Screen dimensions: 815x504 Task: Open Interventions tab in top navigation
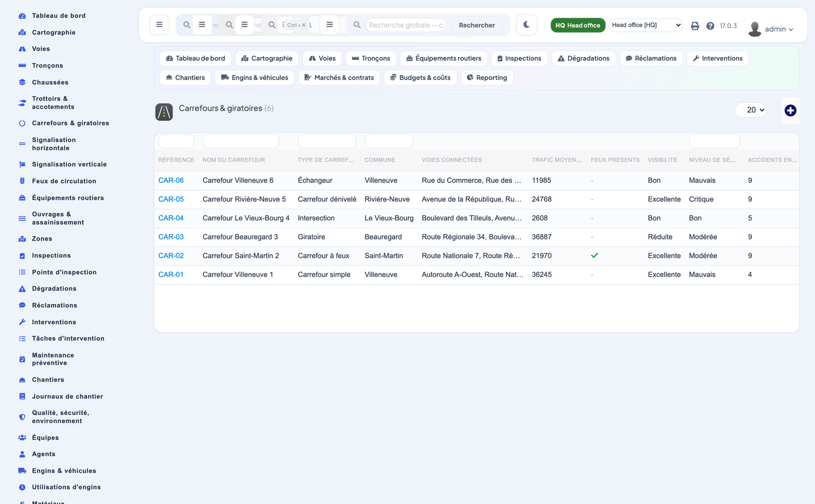717,59
